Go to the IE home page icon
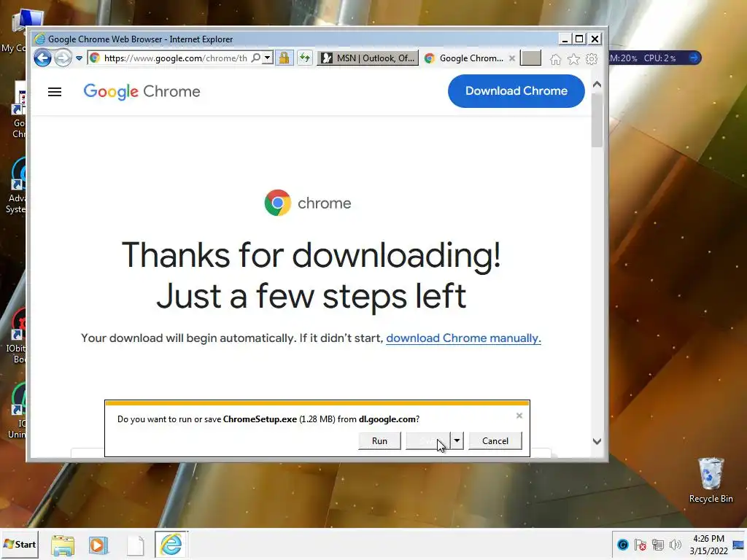 (555, 59)
